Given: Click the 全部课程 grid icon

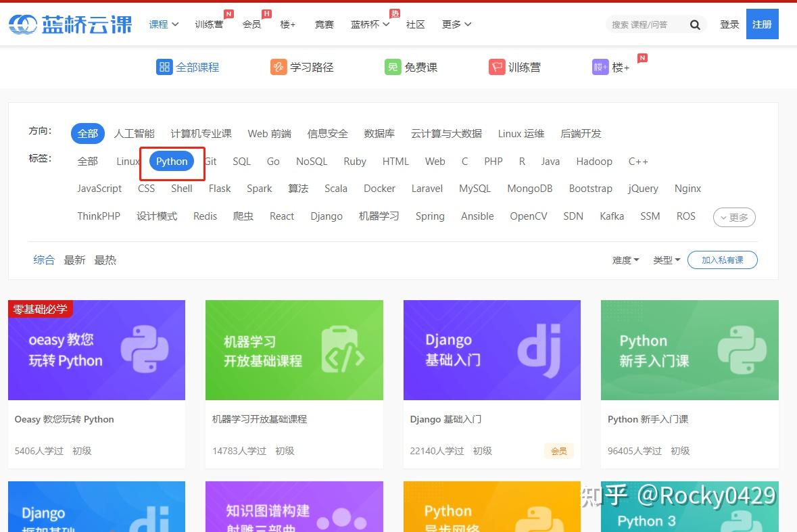Looking at the screenshot, I should tap(164, 67).
